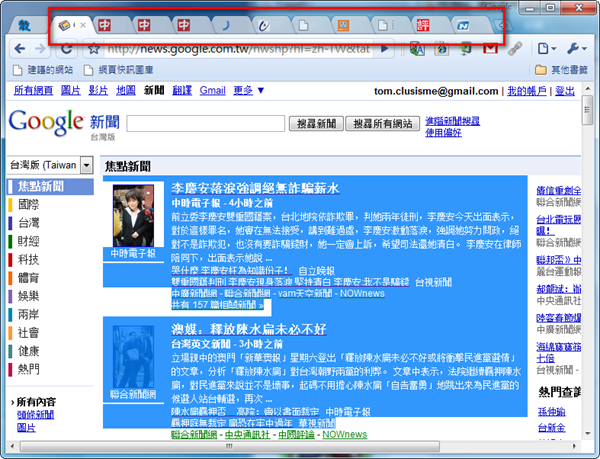Open the 其他書籤 bookmarks folder
The width and height of the screenshot is (600, 459).
coord(561,70)
